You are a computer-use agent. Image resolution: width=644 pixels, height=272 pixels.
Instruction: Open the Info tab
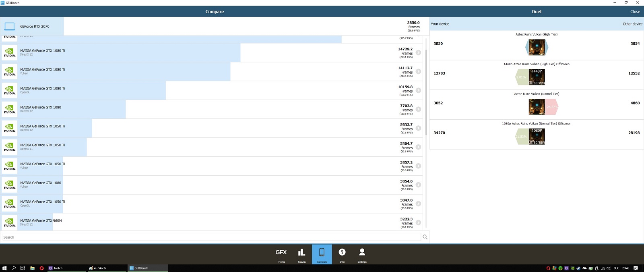point(342,254)
